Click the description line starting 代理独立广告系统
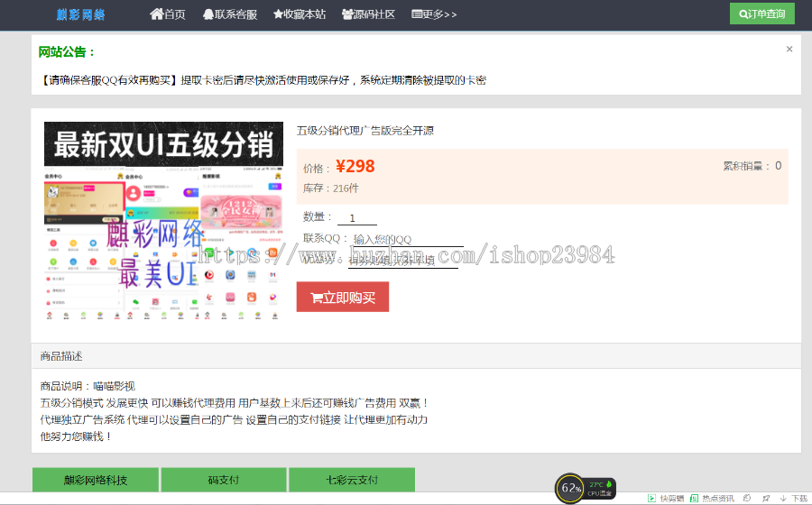Image resolution: width=812 pixels, height=505 pixels. (x=234, y=419)
